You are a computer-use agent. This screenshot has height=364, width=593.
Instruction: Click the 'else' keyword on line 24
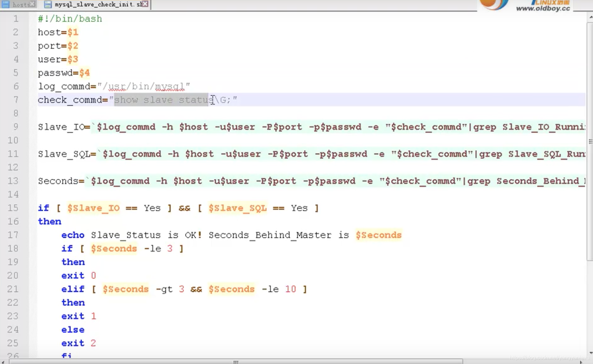point(73,330)
